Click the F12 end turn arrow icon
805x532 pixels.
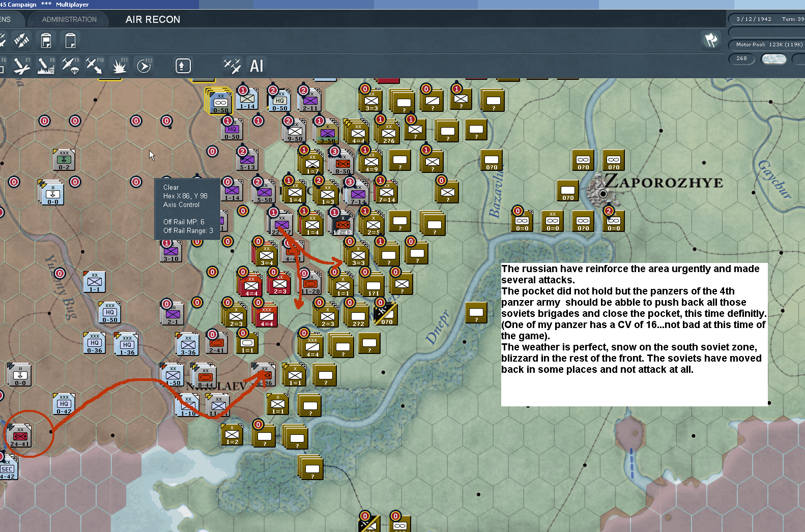[x=144, y=66]
